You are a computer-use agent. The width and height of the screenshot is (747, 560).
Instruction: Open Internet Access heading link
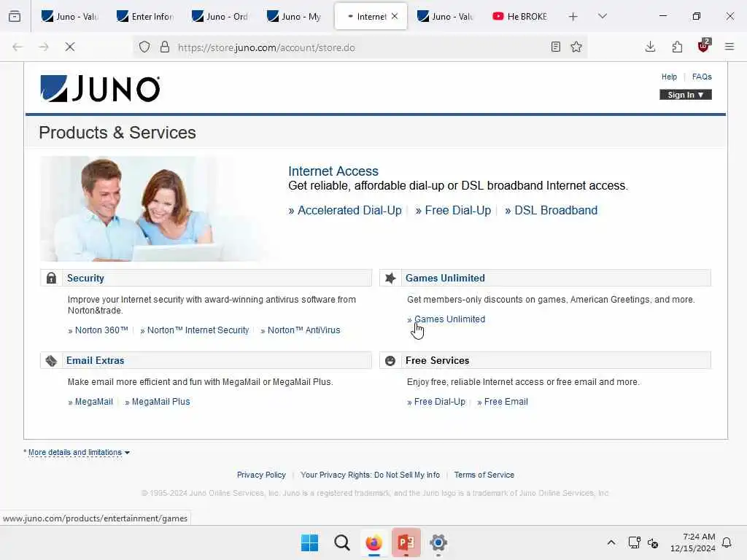coord(333,171)
